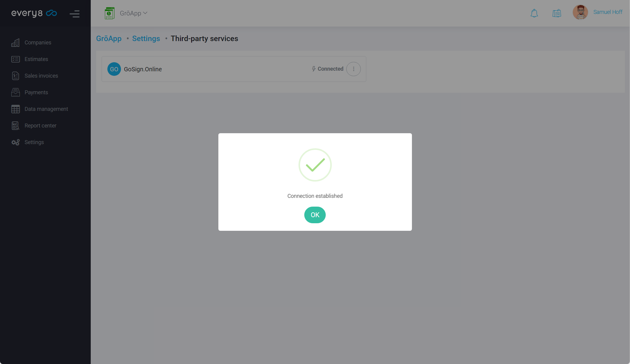Click the GrōApp green invoice app icon
This screenshot has height=364, width=630.
(x=109, y=13)
